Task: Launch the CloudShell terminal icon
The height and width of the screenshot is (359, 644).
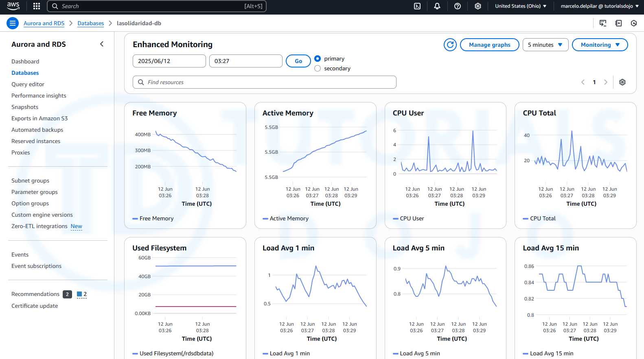Action: point(417,6)
